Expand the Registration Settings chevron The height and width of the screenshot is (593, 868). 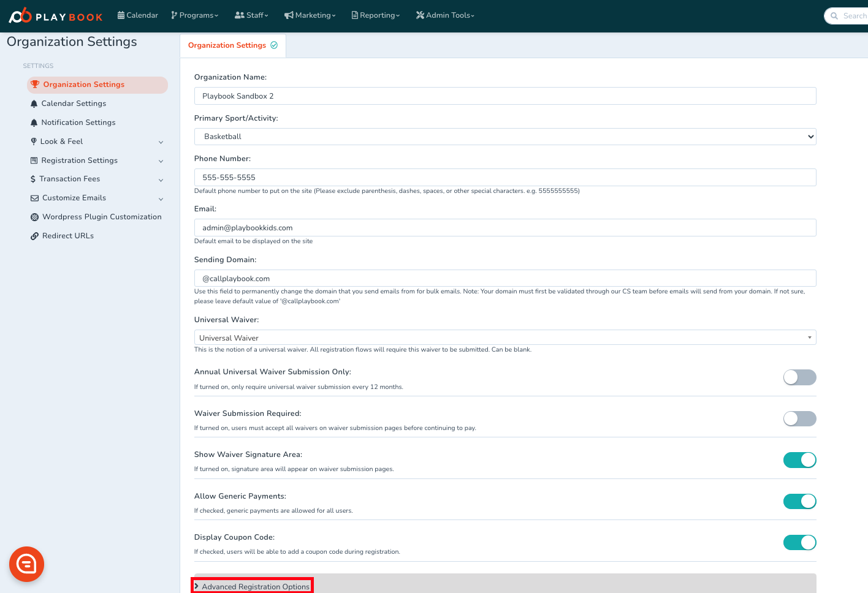(161, 161)
